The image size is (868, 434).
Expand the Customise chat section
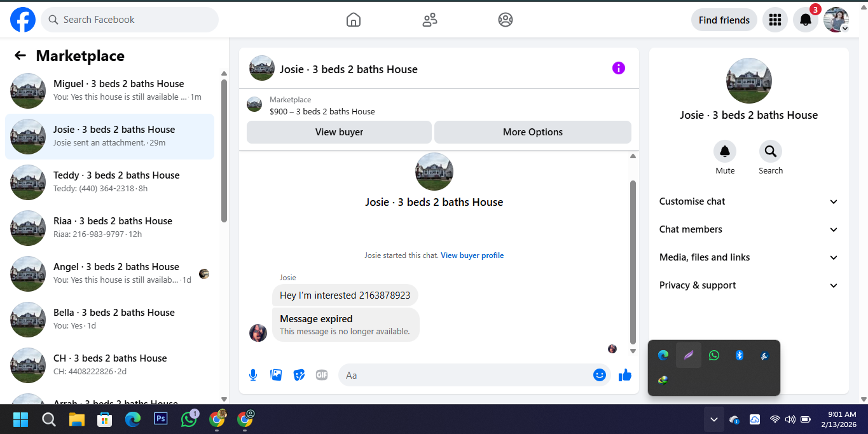749,201
